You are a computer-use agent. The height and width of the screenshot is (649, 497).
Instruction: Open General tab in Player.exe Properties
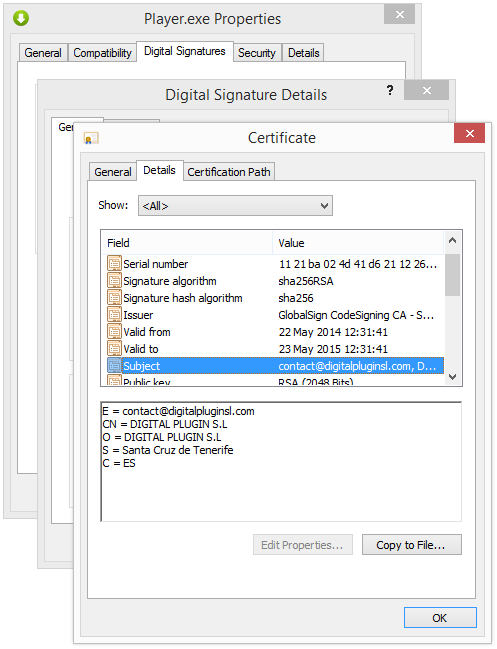coord(43,53)
